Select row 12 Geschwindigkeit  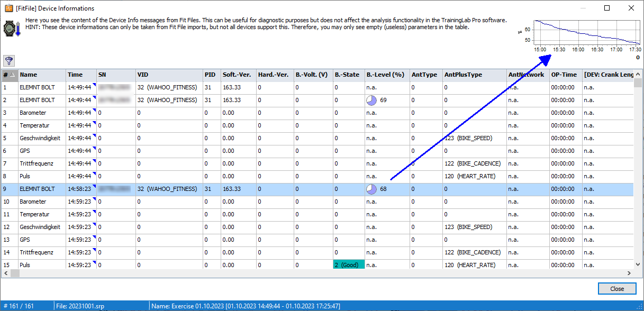coord(318,227)
